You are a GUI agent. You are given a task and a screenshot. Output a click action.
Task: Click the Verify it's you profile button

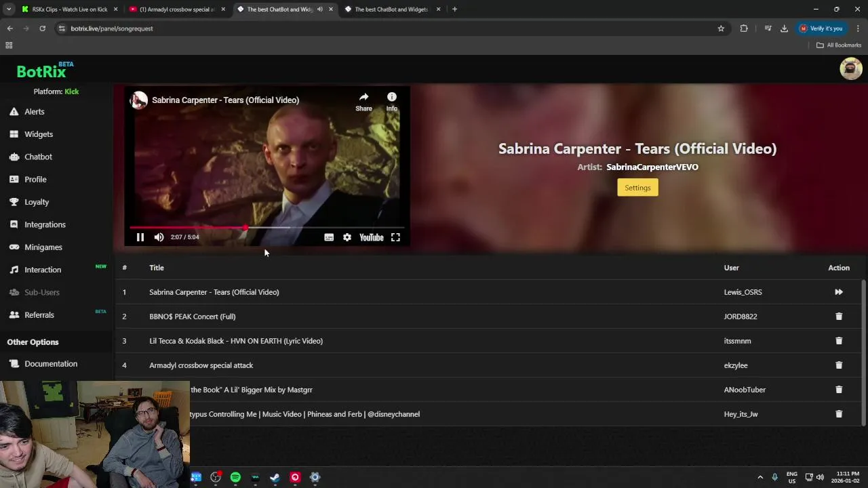point(821,28)
